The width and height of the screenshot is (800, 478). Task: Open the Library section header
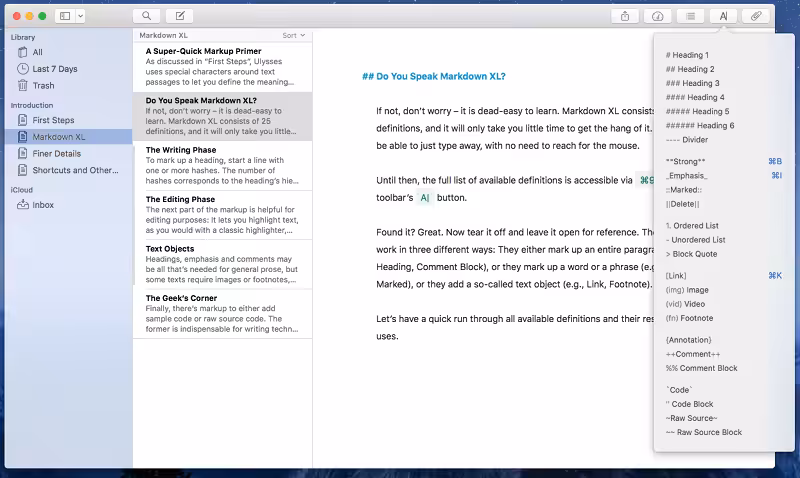point(23,37)
